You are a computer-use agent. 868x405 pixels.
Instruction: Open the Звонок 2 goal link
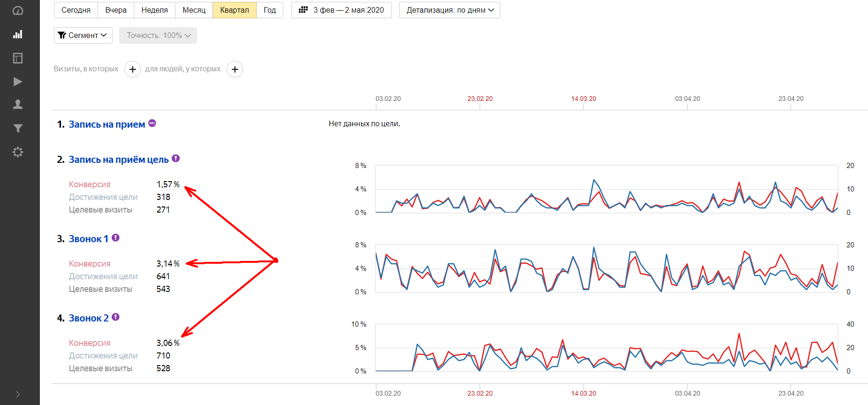(89, 318)
